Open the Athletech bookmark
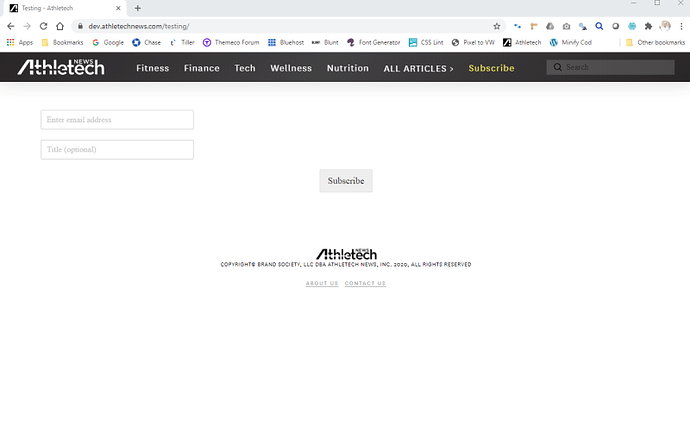 tap(522, 43)
